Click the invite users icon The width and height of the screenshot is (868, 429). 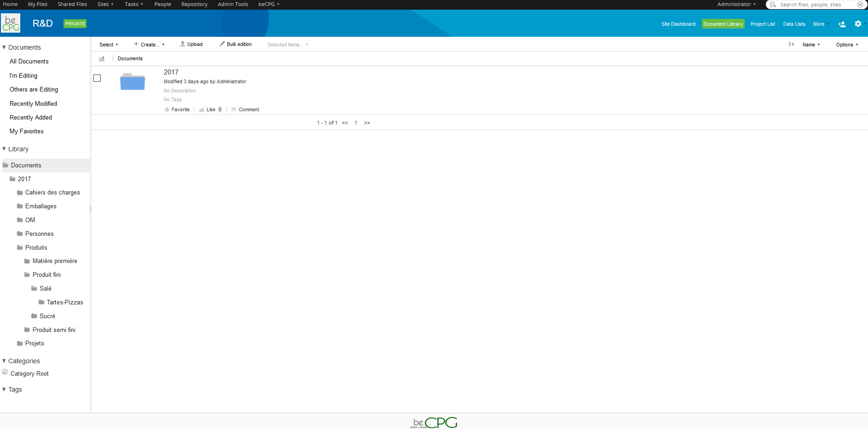(842, 24)
